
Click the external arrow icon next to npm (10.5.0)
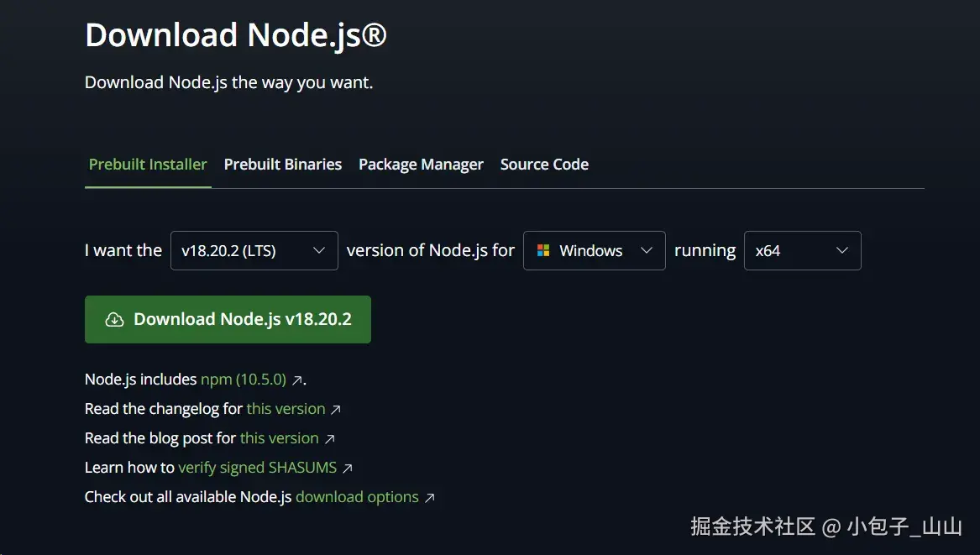coord(297,380)
